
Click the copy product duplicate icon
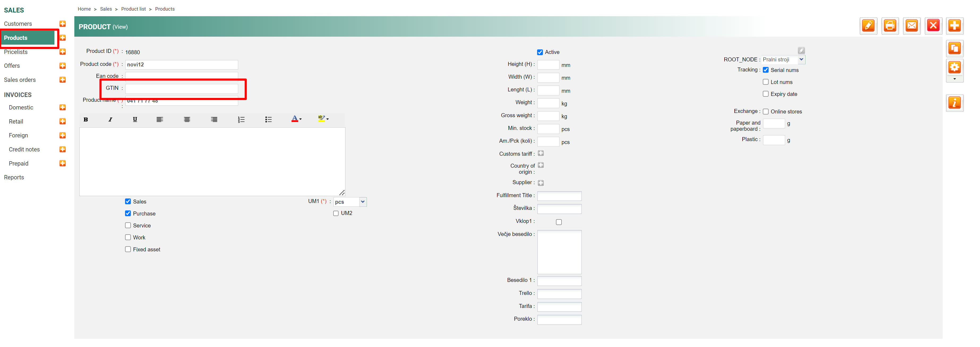tap(954, 48)
